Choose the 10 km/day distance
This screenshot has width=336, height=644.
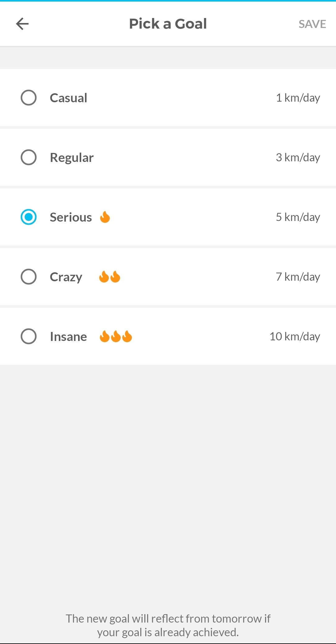(295, 337)
